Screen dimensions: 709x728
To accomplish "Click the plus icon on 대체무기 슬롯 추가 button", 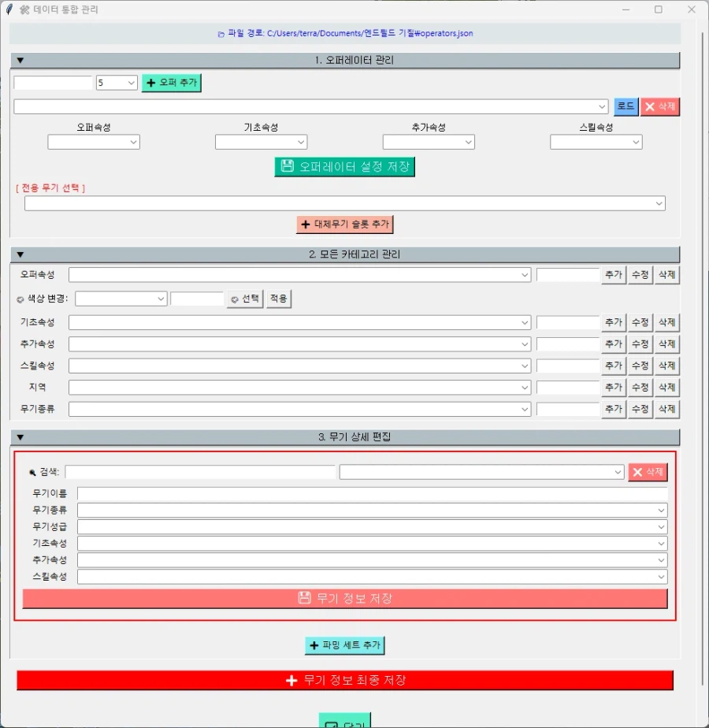I will pos(306,225).
